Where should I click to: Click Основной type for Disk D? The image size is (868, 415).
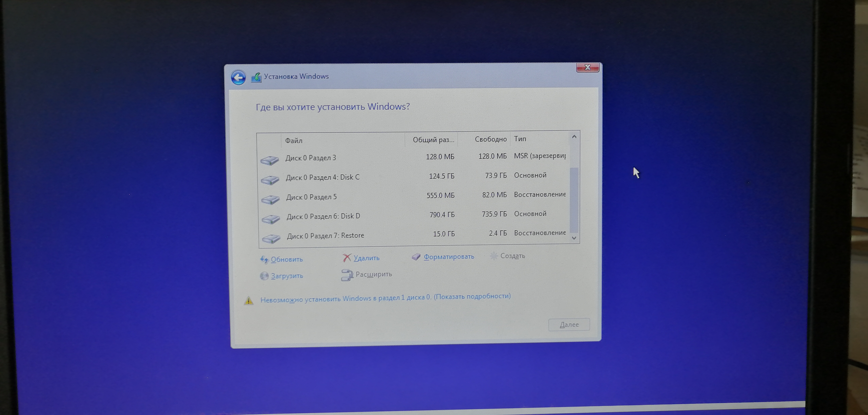click(530, 214)
